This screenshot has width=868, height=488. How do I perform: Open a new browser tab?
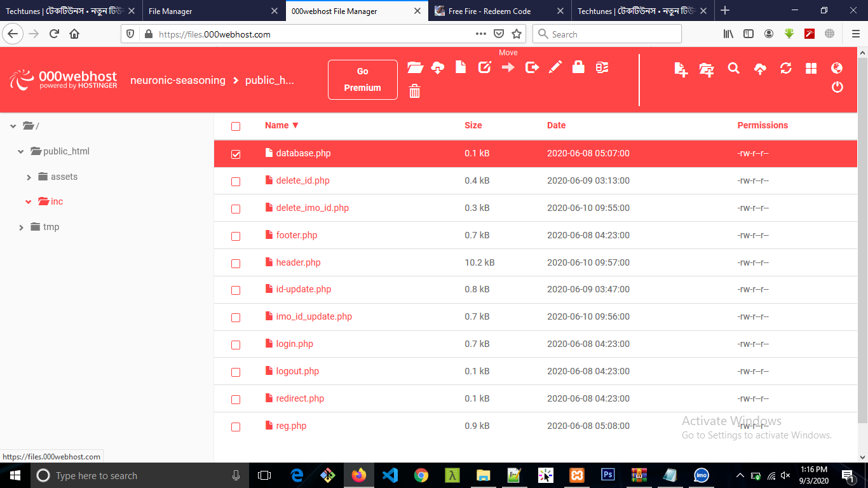click(x=725, y=11)
